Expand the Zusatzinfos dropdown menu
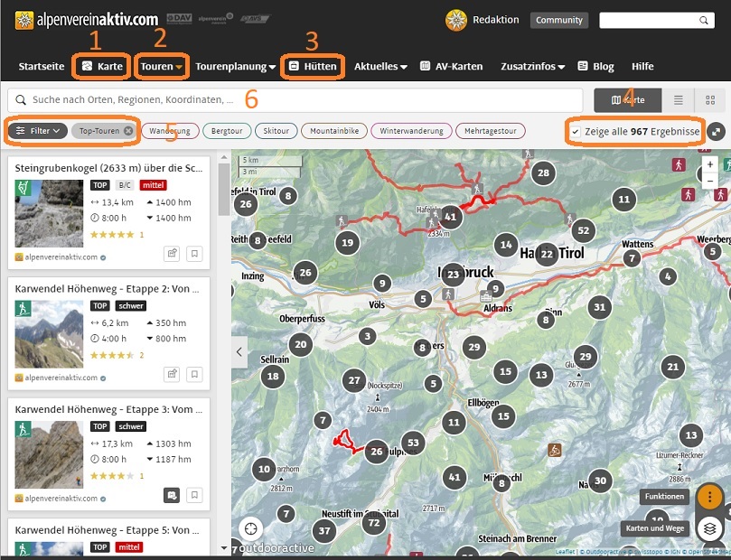 (533, 66)
